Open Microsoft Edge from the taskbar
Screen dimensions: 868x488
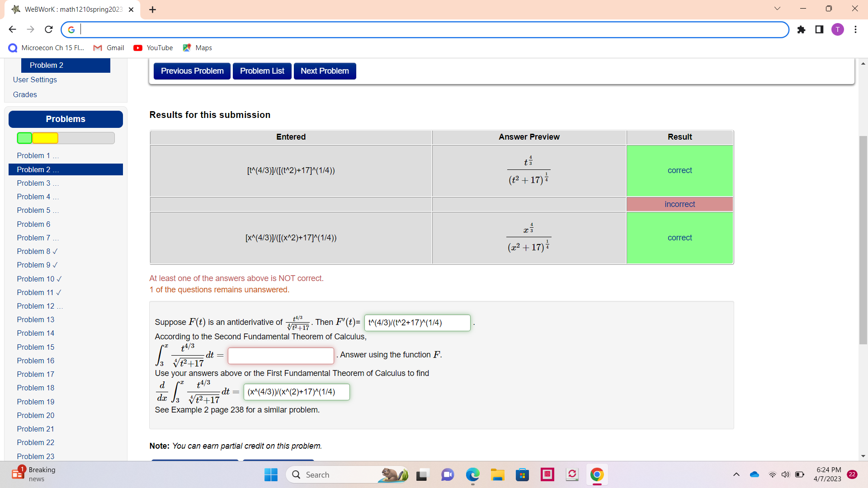(472, 474)
